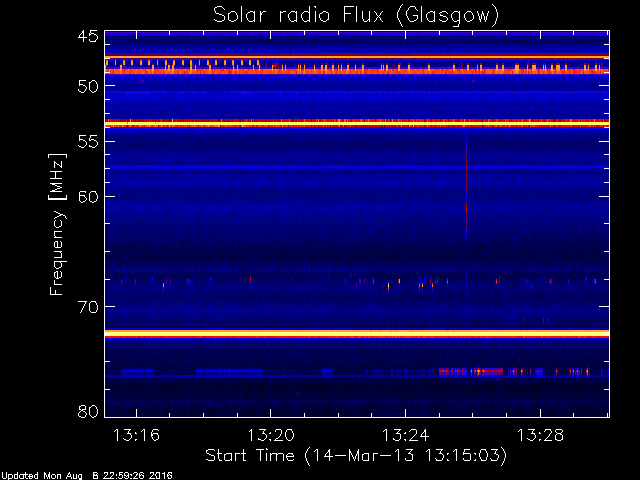
Task: Click the 13:28 time tick label
Action: pos(540,435)
